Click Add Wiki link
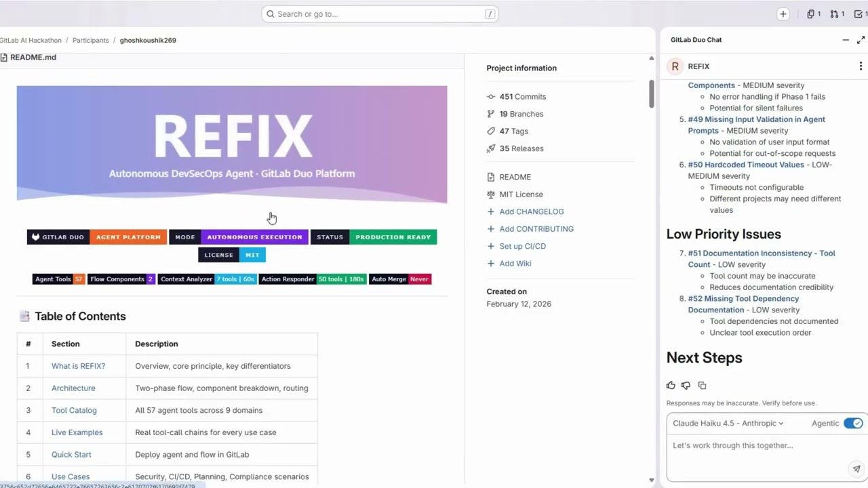The height and width of the screenshot is (488, 868). click(515, 264)
